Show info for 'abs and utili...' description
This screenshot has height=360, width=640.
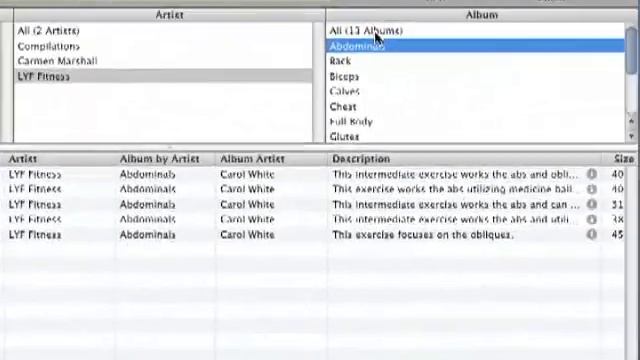(x=592, y=220)
